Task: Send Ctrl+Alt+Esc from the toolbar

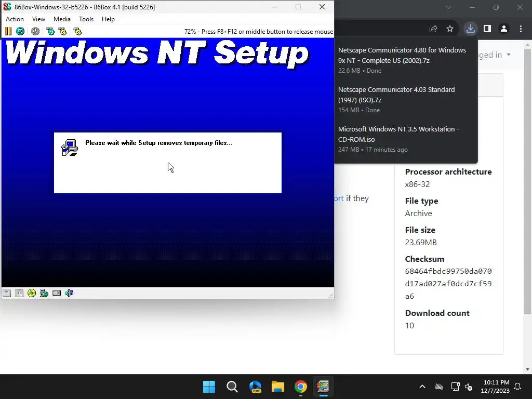Action: click(63, 32)
